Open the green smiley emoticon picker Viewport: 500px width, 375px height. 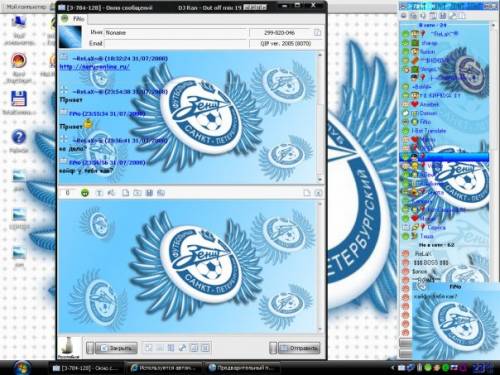point(85,193)
